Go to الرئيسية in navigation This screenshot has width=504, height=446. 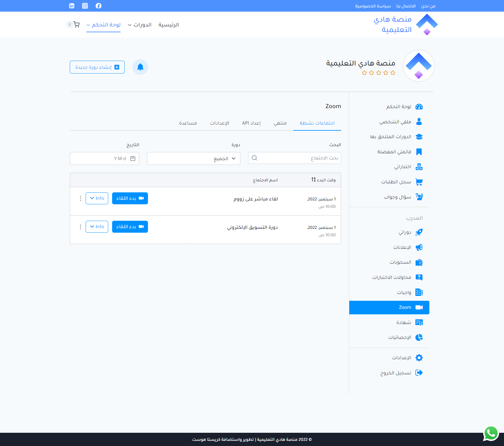coord(169,25)
